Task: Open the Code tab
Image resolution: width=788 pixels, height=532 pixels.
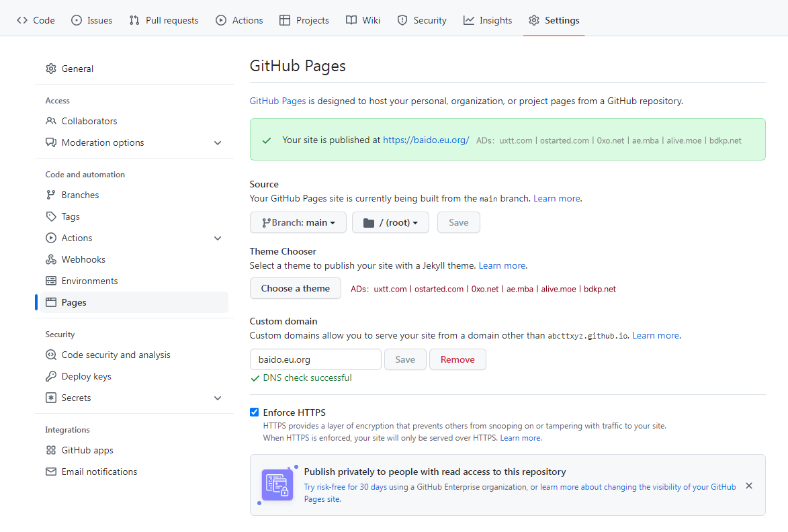Action: click(36, 20)
